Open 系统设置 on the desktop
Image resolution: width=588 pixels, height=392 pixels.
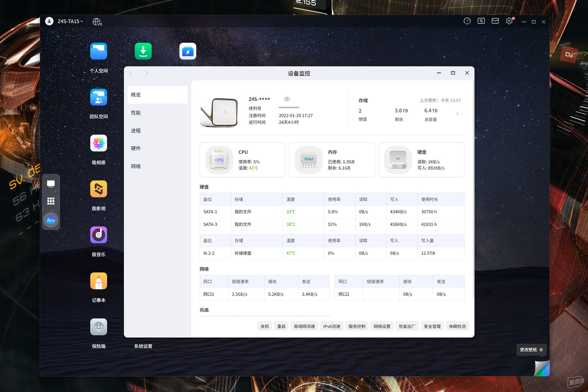click(x=143, y=346)
